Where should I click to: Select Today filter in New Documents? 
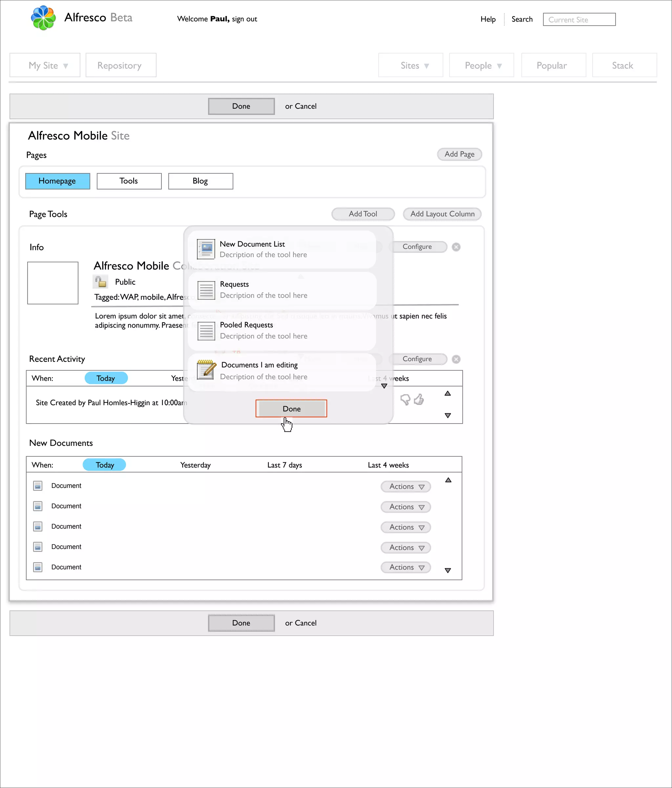pos(105,465)
